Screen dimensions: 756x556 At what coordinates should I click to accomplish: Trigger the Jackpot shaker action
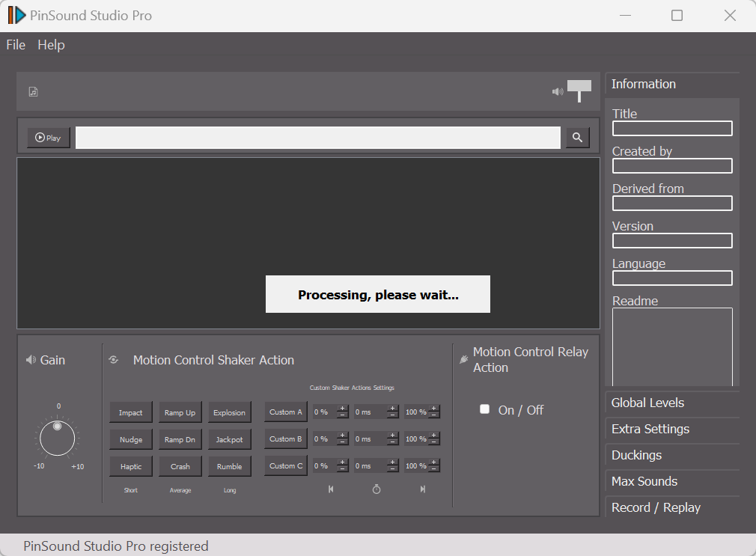click(230, 439)
